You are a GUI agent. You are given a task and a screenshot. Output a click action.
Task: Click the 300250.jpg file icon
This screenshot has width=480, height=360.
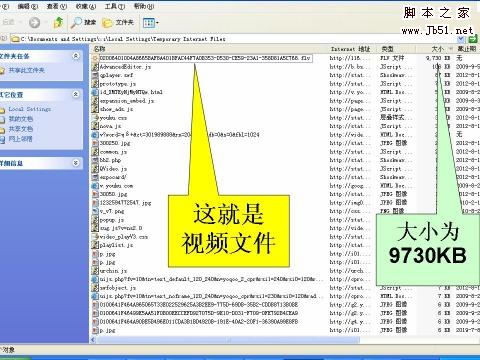(x=95, y=143)
